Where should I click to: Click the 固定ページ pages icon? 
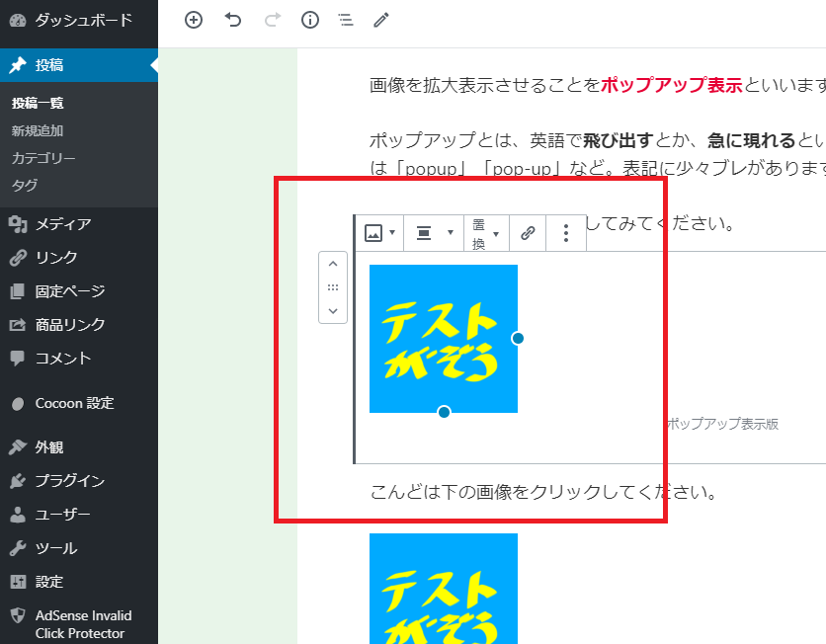click(x=18, y=291)
